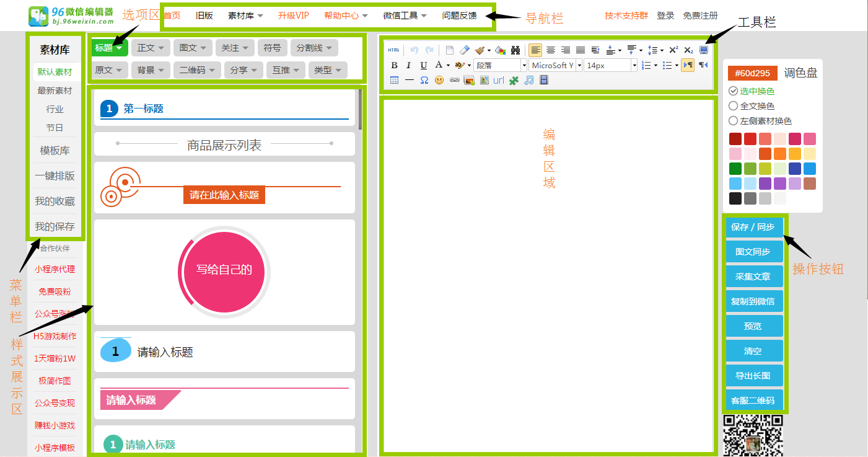This screenshot has width=868, height=457.
Task: Justify text with the toolbar icon
Action: click(581, 50)
